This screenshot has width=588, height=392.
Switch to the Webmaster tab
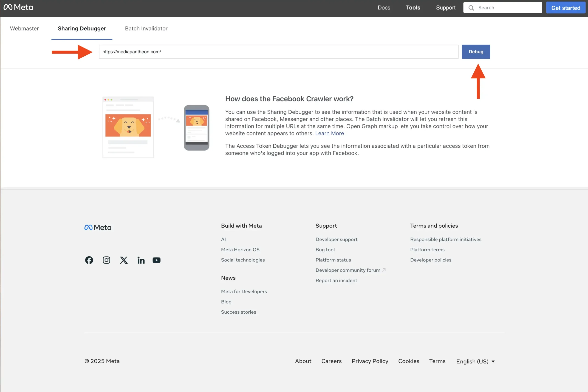(x=25, y=29)
